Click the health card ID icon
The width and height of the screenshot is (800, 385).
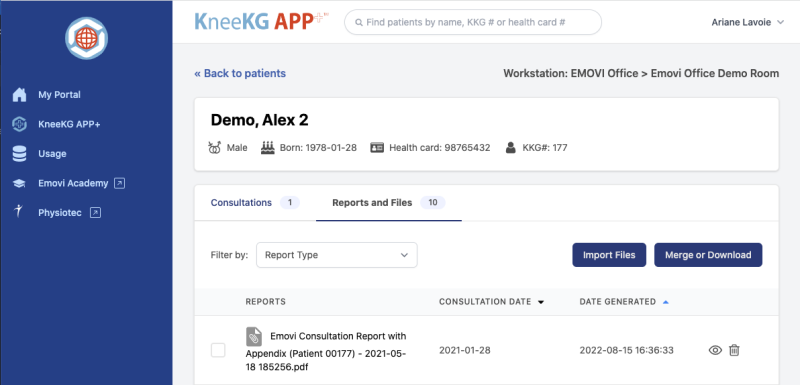click(377, 148)
